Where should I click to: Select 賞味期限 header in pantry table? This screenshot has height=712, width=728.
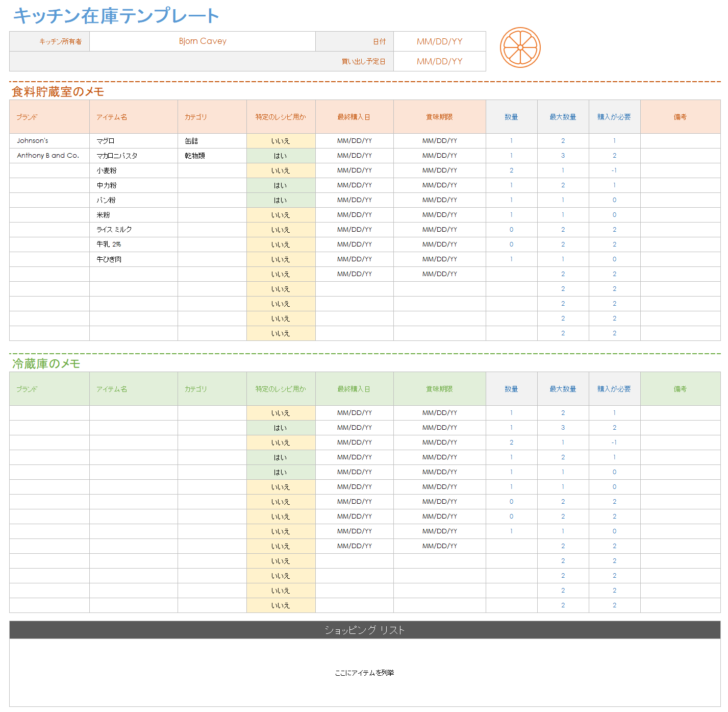pos(440,117)
